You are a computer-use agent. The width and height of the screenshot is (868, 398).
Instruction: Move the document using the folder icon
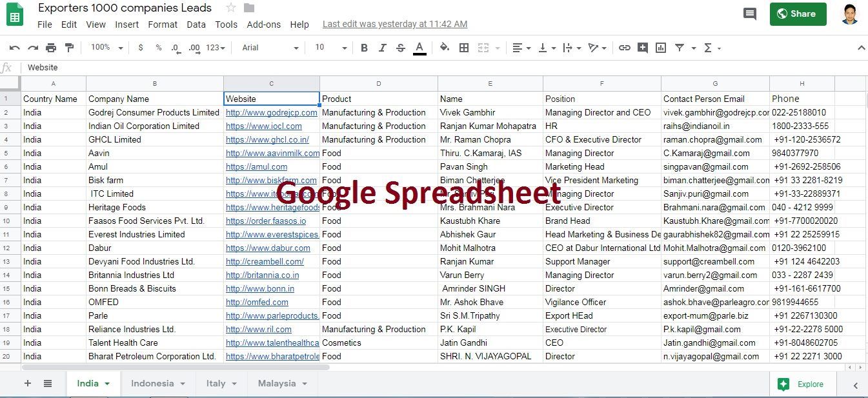click(x=248, y=8)
